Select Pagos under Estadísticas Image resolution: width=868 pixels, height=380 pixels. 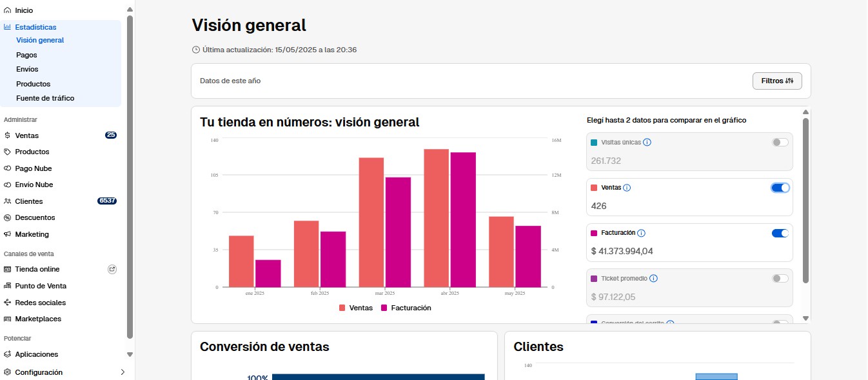26,54
